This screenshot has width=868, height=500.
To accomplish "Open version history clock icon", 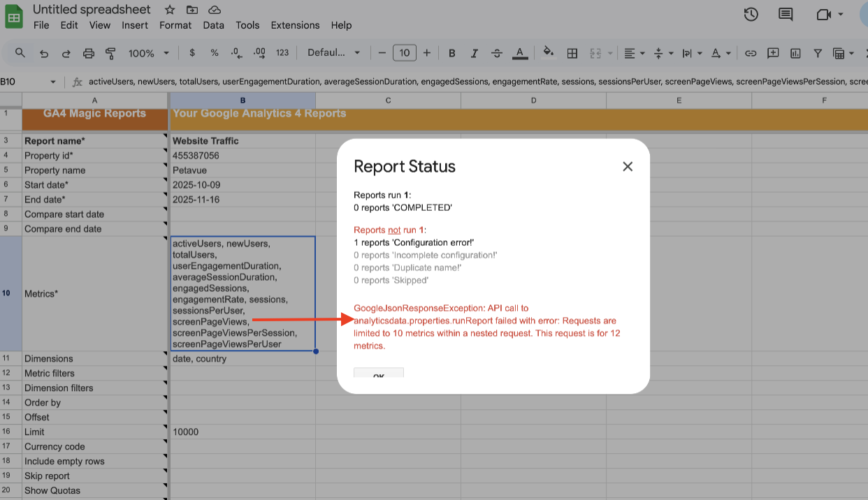I will (x=751, y=15).
